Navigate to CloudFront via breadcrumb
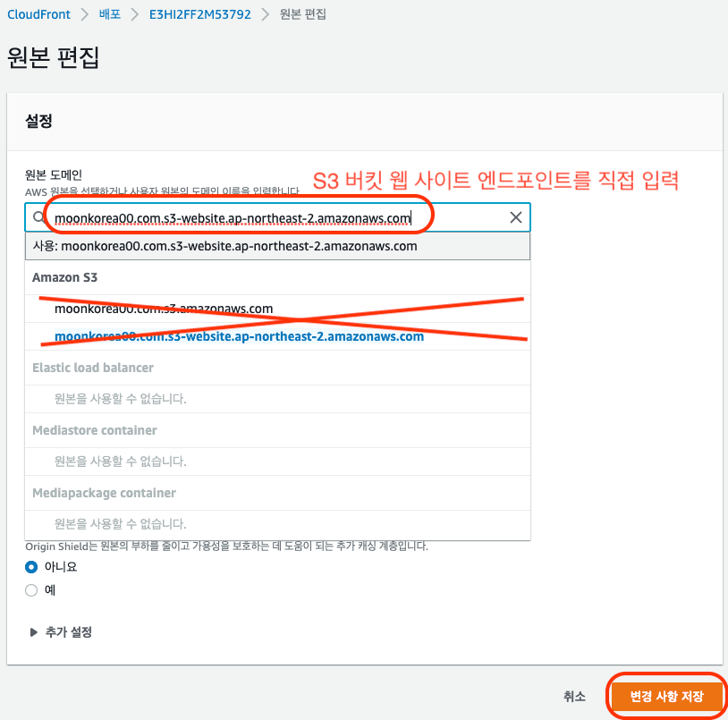The image size is (728, 720). click(x=39, y=13)
